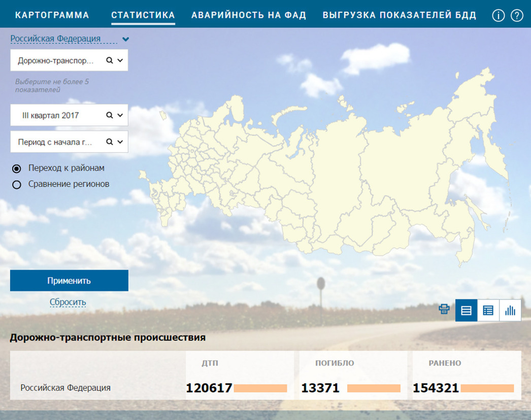Expand the Дорожно-транспор... indicator dropdown arrow
531x420 pixels.
(120, 60)
